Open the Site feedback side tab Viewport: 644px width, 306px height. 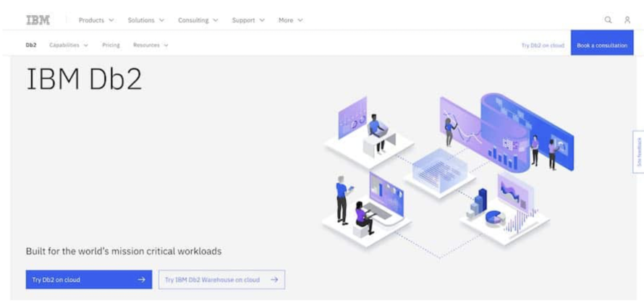639,152
